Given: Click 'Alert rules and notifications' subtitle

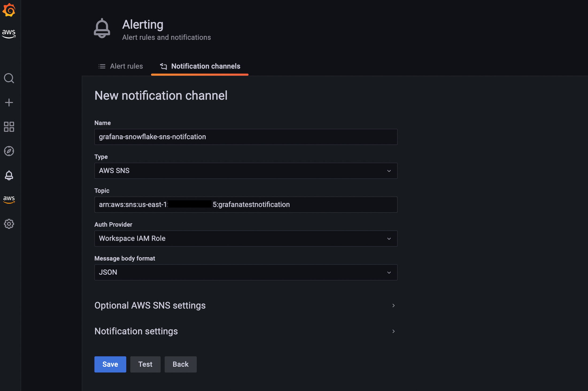Looking at the screenshot, I should point(167,37).
